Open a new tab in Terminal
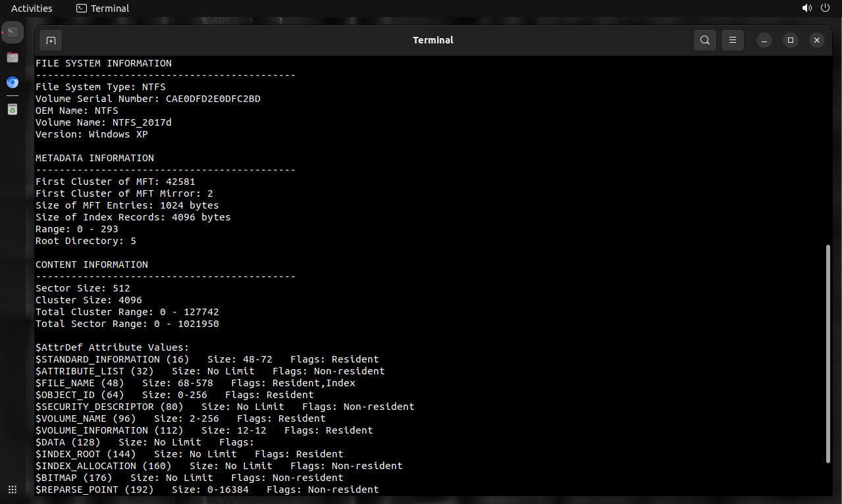The image size is (842, 504). (x=51, y=40)
